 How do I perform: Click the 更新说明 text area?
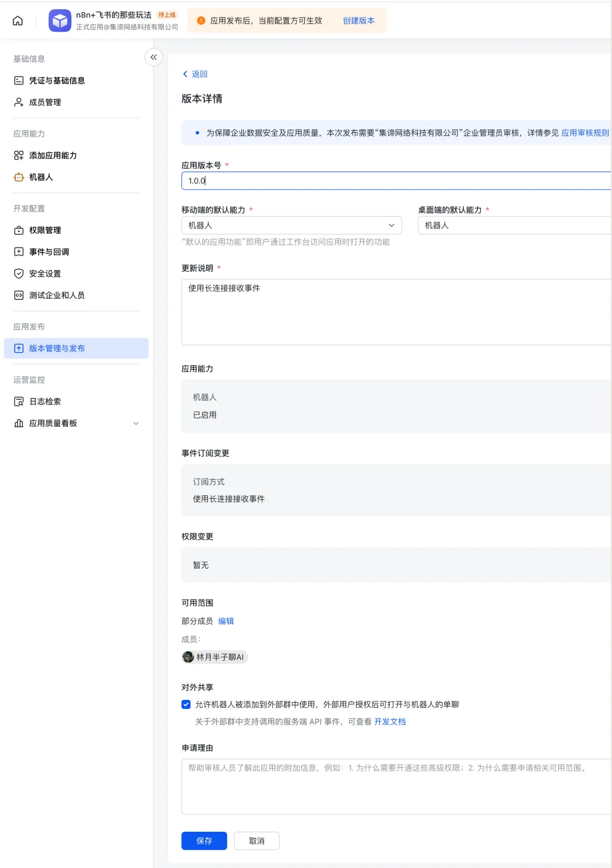pos(396,312)
